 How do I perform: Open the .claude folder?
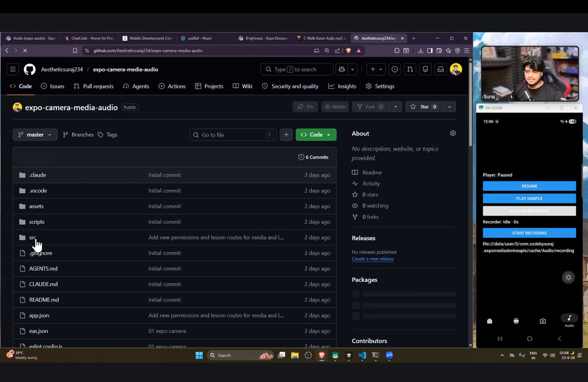pos(37,175)
